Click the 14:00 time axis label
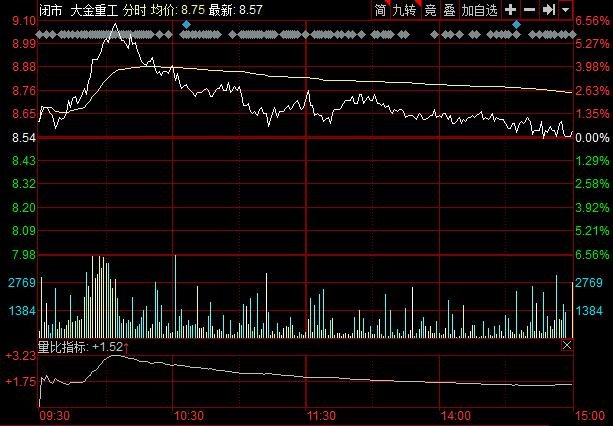Screen dimensions: 613x426 (x=456, y=416)
